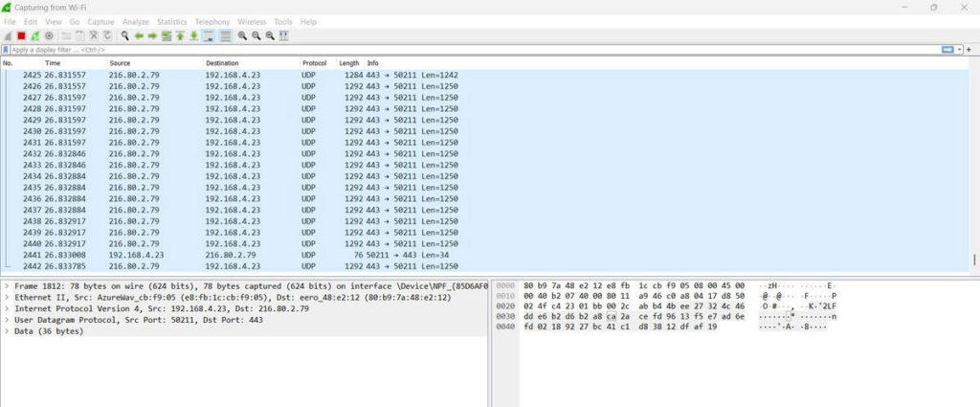
Task: Click the display filter bookmark icon
Action: 6,50
